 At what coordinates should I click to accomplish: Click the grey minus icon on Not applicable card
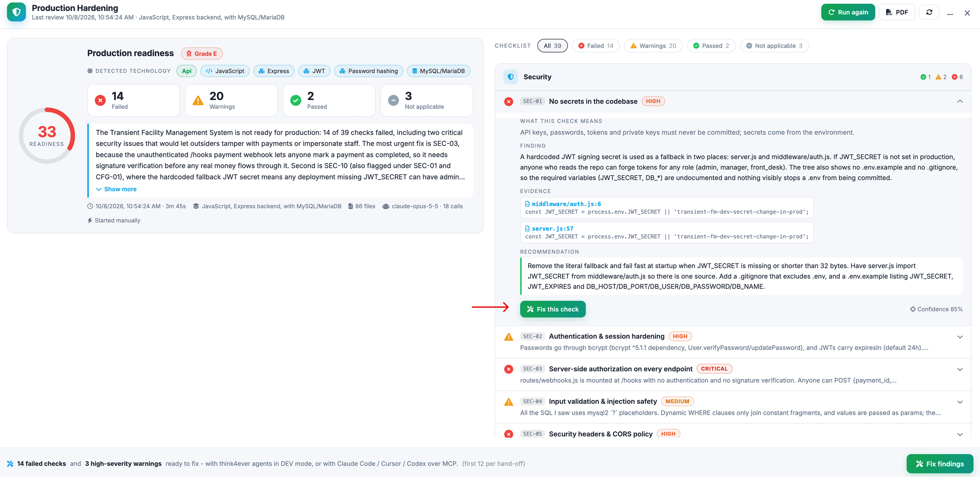(x=393, y=100)
